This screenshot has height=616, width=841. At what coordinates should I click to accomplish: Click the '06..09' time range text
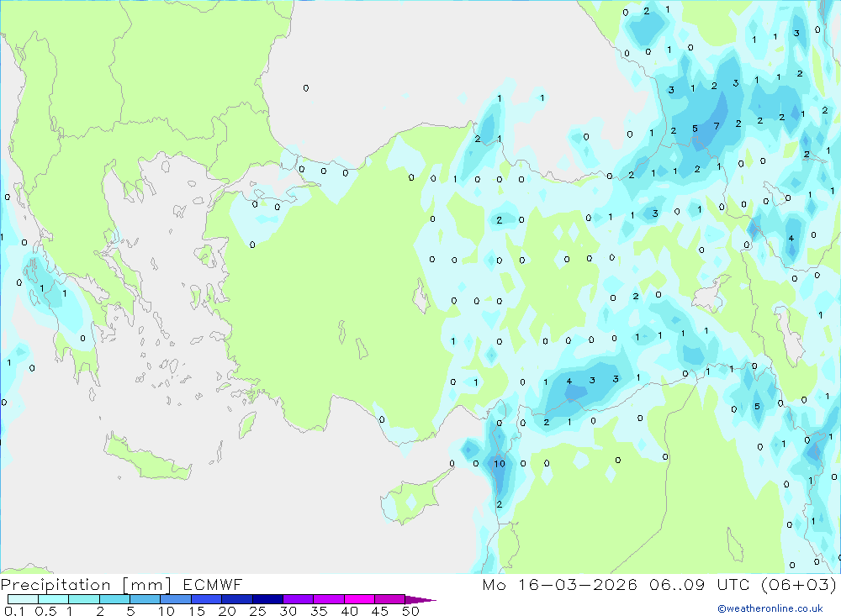[677, 584]
